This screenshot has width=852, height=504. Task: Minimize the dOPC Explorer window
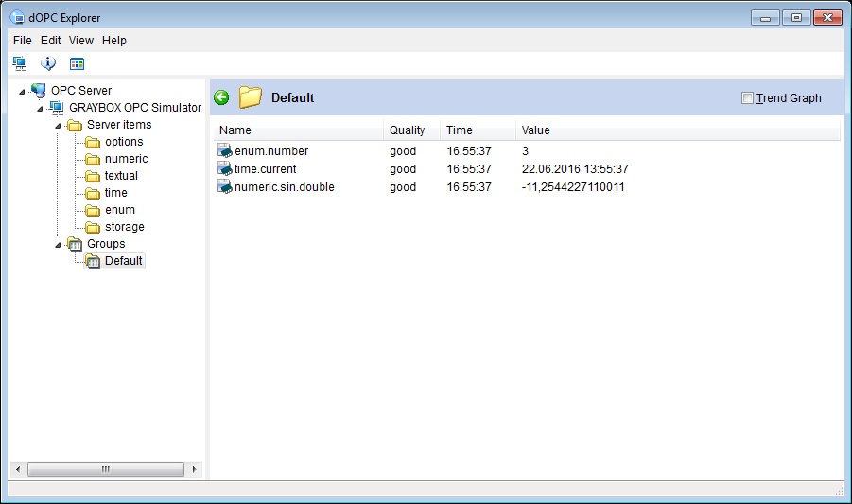point(766,18)
